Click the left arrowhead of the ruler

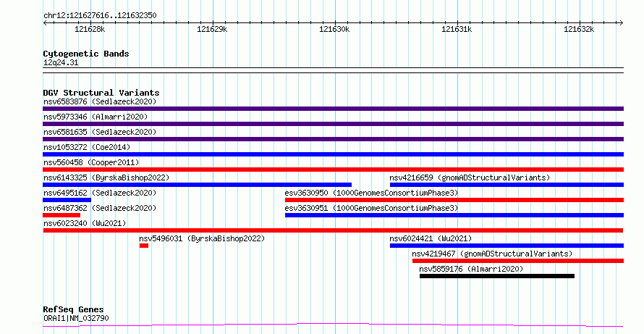point(45,23)
